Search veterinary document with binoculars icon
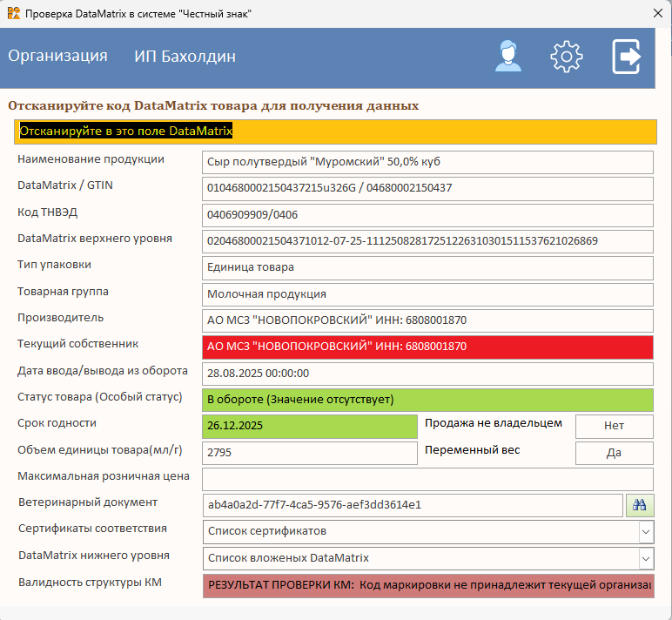Image resolution: width=672 pixels, height=620 pixels. coord(640,505)
